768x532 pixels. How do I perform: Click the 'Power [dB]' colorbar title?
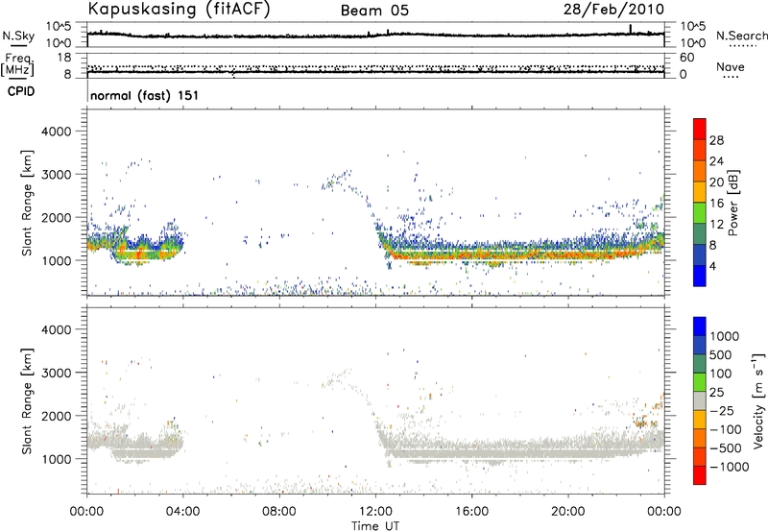tap(732, 203)
